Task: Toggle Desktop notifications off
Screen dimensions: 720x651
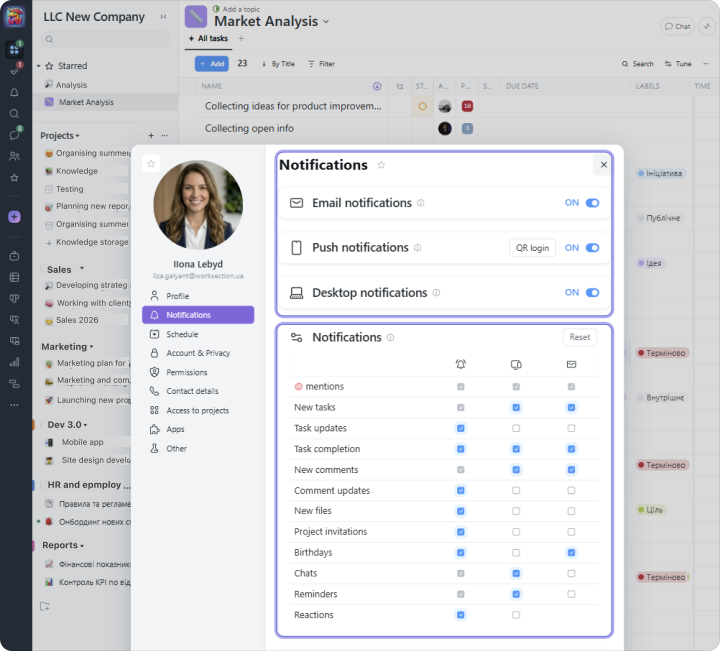Action: [592, 293]
